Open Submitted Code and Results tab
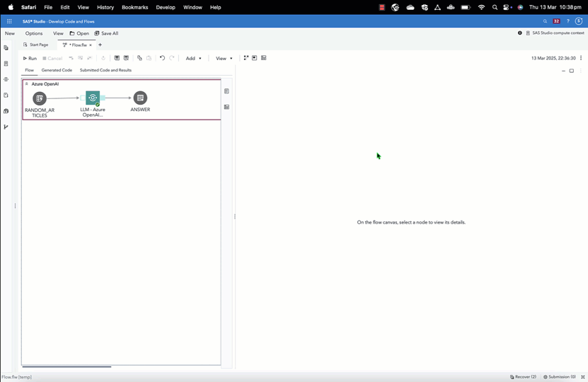Viewport: 588px width, 382px height. click(x=105, y=70)
